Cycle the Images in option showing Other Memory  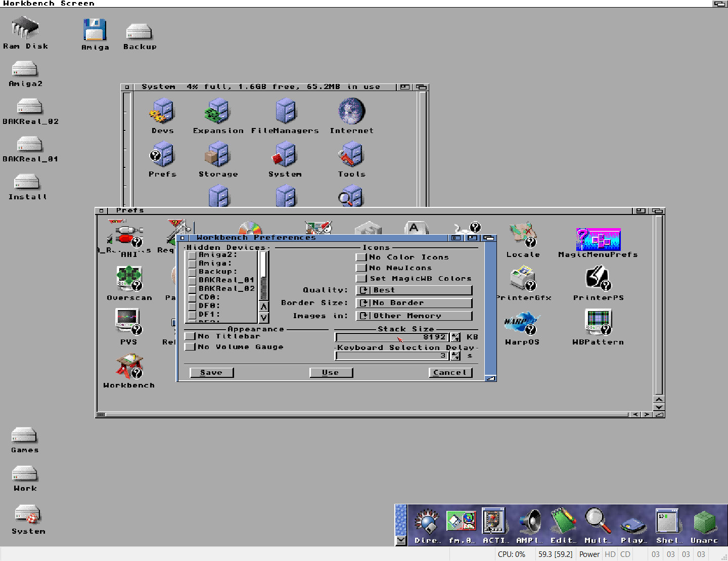pos(414,316)
